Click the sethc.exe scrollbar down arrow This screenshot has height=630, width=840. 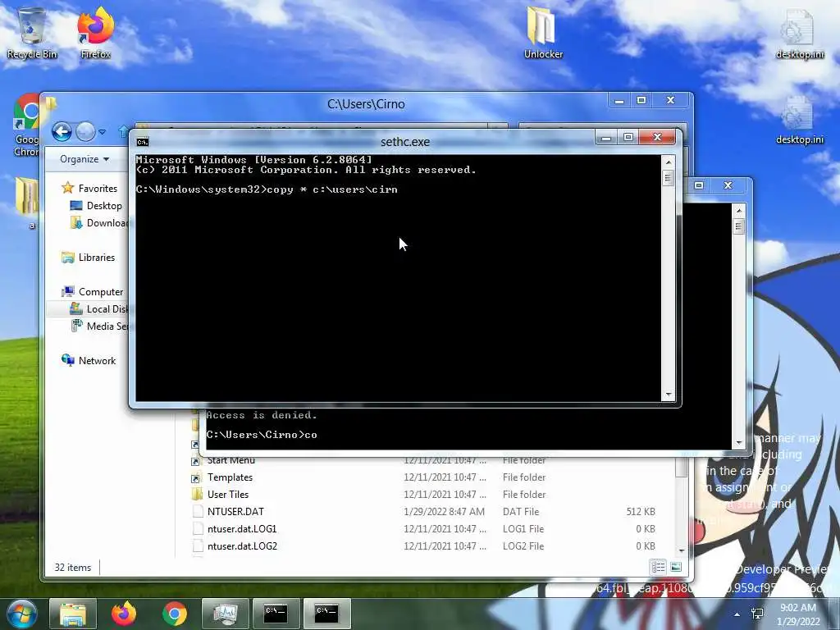point(668,395)
